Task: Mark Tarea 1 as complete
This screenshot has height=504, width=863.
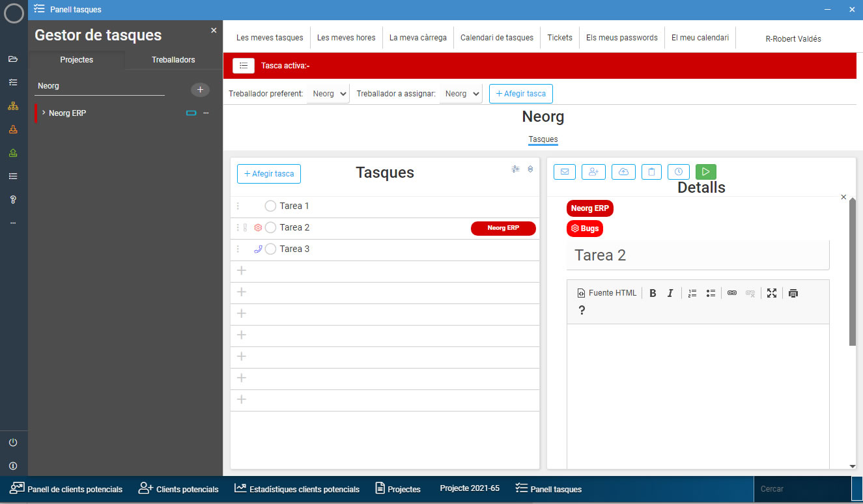Action: click(x=270, y=206)
